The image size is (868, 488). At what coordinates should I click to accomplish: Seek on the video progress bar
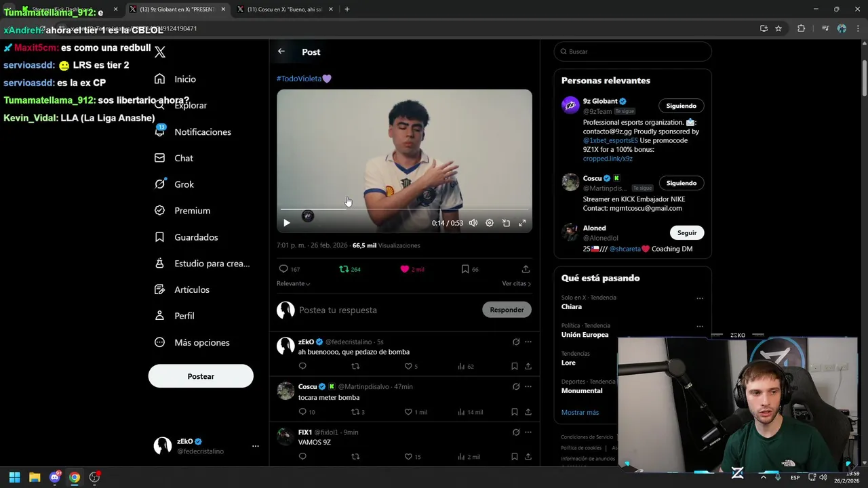pyautogui.click(x=404, y=209)
